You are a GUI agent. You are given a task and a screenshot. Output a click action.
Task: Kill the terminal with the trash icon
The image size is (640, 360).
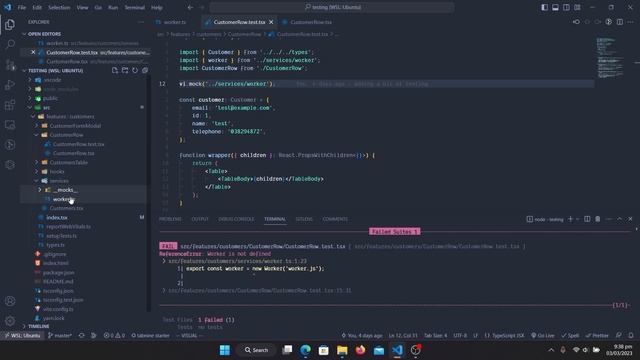point(598,219)
